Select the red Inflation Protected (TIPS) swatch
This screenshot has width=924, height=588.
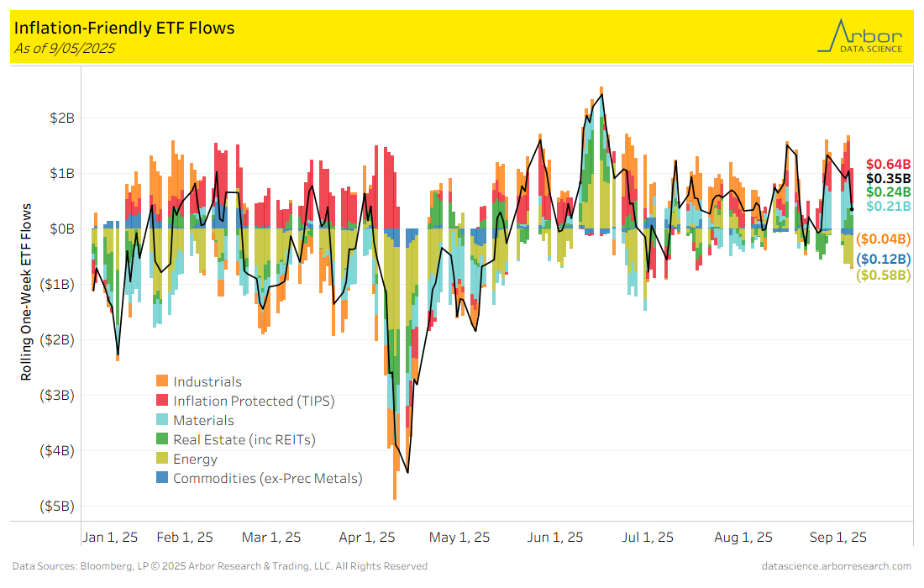163,402
